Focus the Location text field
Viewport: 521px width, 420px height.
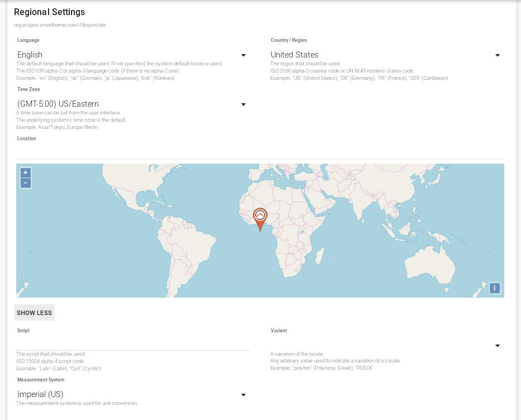click(x=260, y=151)
